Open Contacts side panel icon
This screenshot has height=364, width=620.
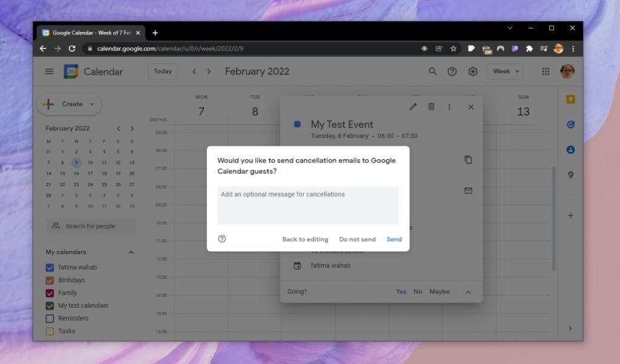570,149
